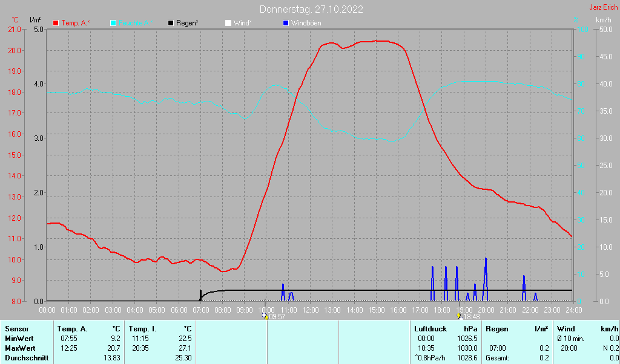Click the white Wind legend square
The width and height of the screenshot is (620, 364).
[228, 23]
